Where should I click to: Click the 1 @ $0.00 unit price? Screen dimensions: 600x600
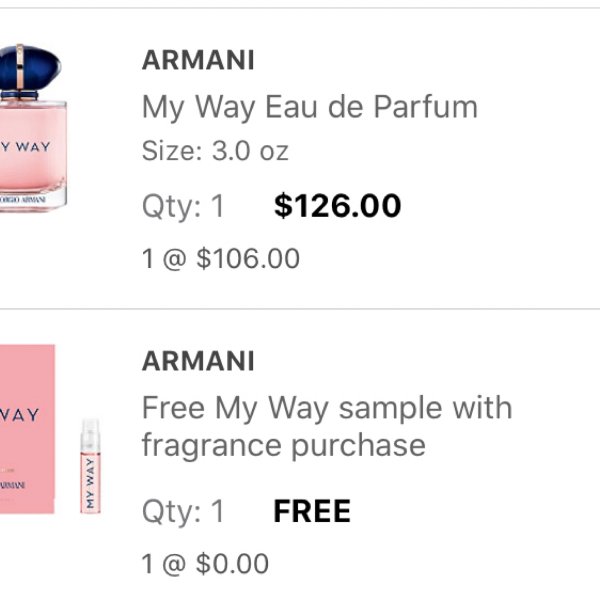click(205, 563)
